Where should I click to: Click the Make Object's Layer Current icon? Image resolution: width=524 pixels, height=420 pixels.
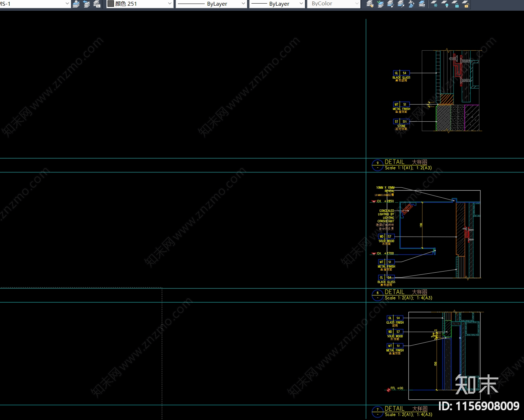(76, 4)
